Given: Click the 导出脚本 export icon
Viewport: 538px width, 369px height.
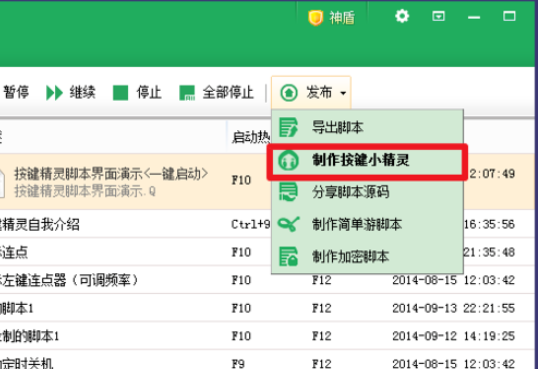Looking at the screenshot, I should click(x=288, y=127).
